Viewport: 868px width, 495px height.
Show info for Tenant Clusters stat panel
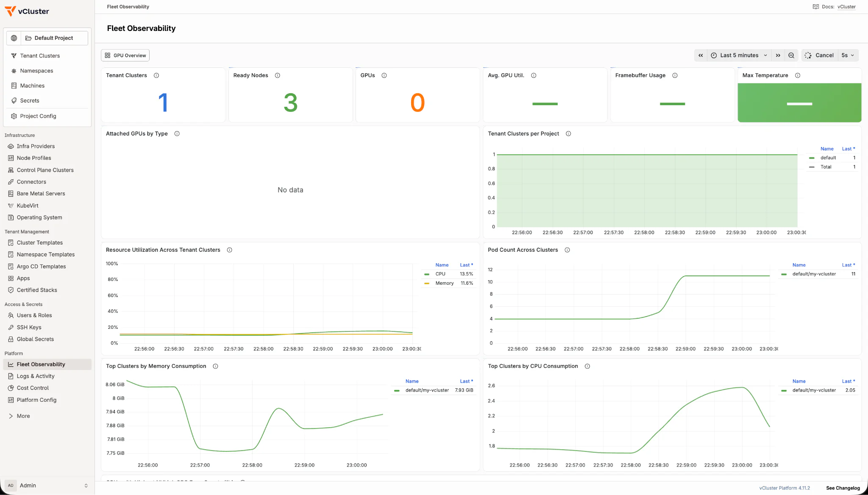[156, 75]
